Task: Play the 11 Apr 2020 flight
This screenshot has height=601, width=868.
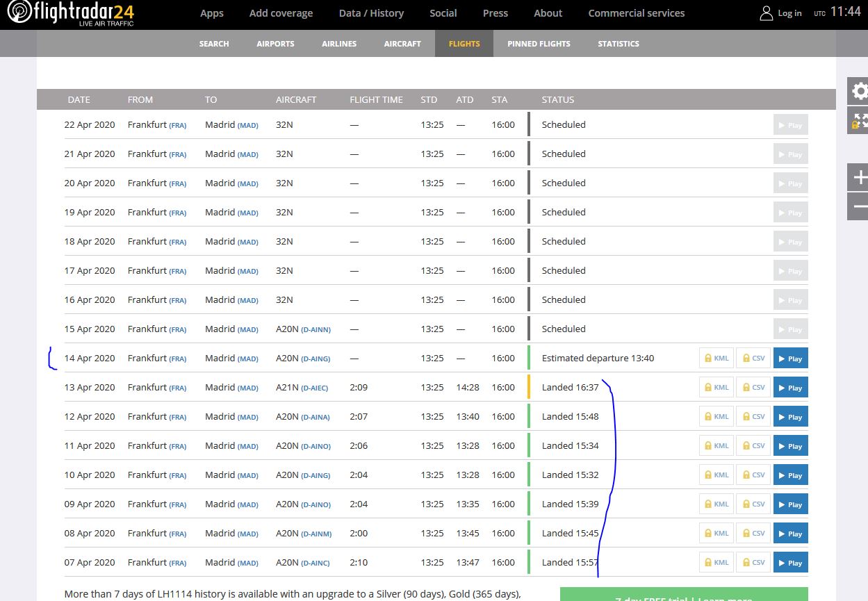Action: pyautogui.click(x=791, y=446)
